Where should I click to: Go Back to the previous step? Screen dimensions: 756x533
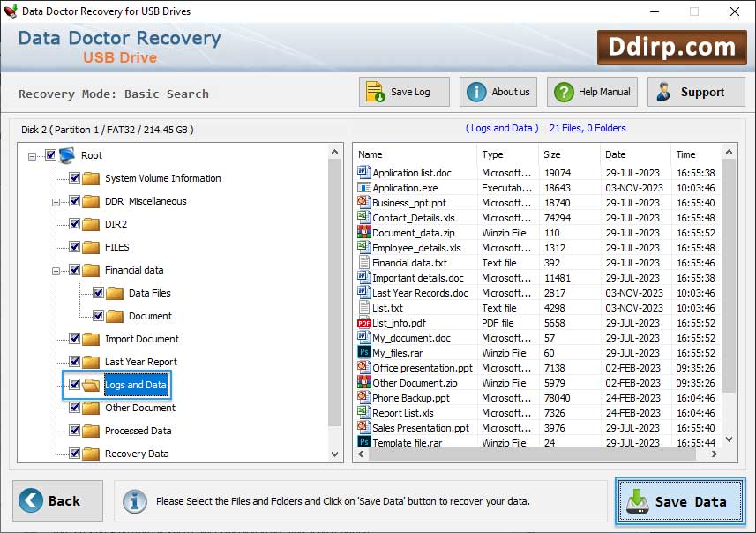(x=58, y=500)
